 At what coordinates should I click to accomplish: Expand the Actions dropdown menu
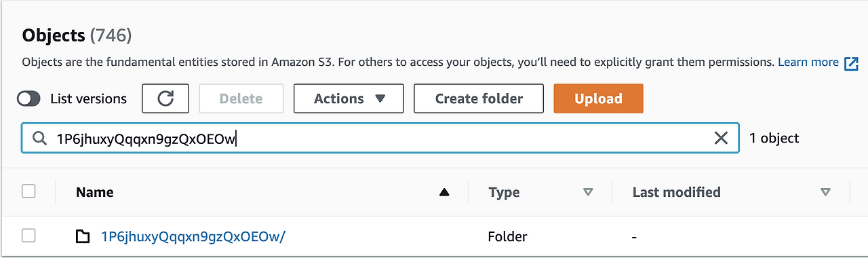(349, 98)
